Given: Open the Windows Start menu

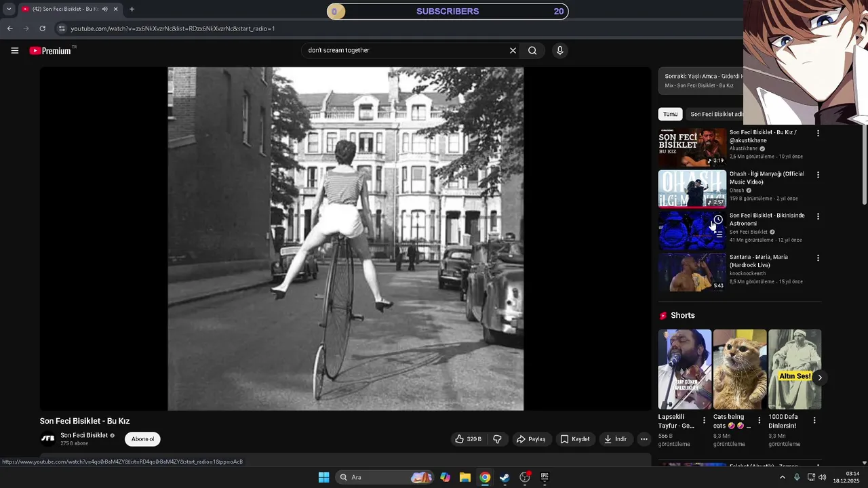Looking at the screenshot, I should coord(323,477).
